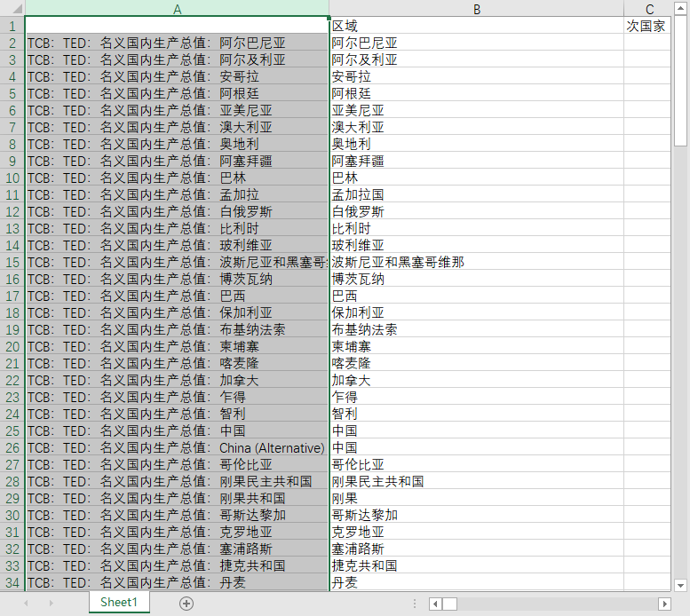The width and height of the screenshot is (690, 616).
Task: Select cell B1 containing 区域
Action: pos(477,26)
